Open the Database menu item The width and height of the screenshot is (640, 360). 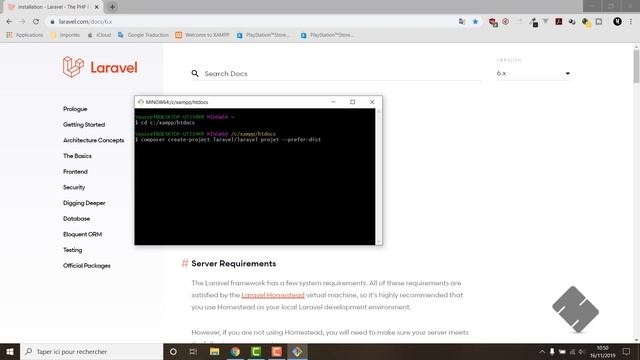76,218
